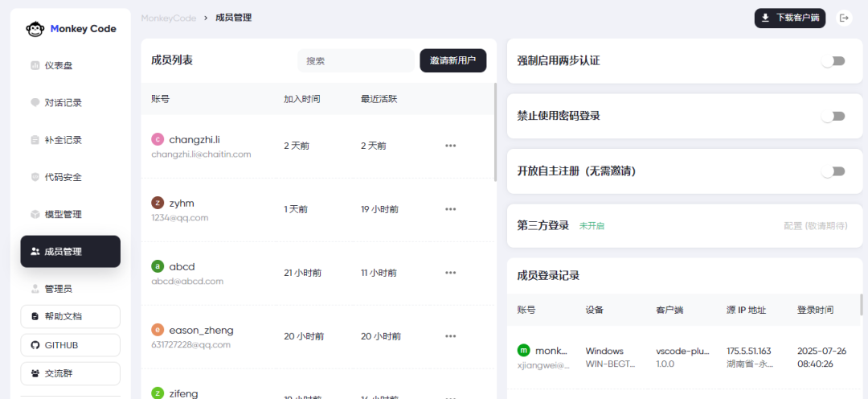This screenshot has width=868, height=399.
Task: Click eason_zheng's orange avatar
Action: 158,330
